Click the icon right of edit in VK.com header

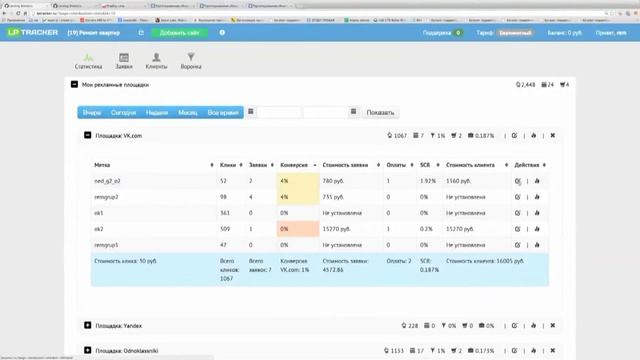(x=533, y=136)
